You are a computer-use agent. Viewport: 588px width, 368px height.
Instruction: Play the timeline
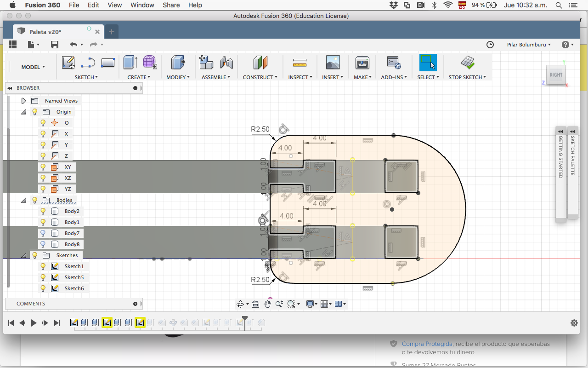[x=34, y=323]
